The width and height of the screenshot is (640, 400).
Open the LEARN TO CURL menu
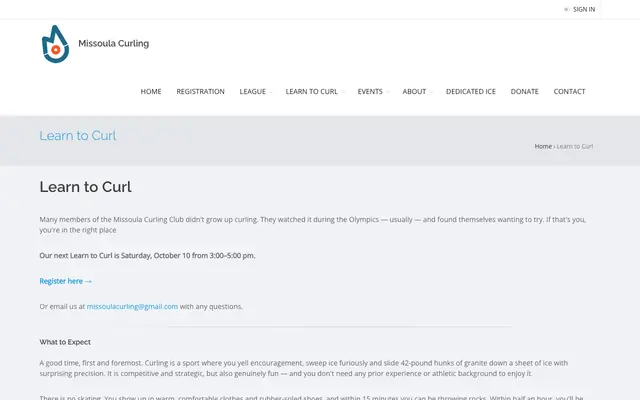point(311,91)
